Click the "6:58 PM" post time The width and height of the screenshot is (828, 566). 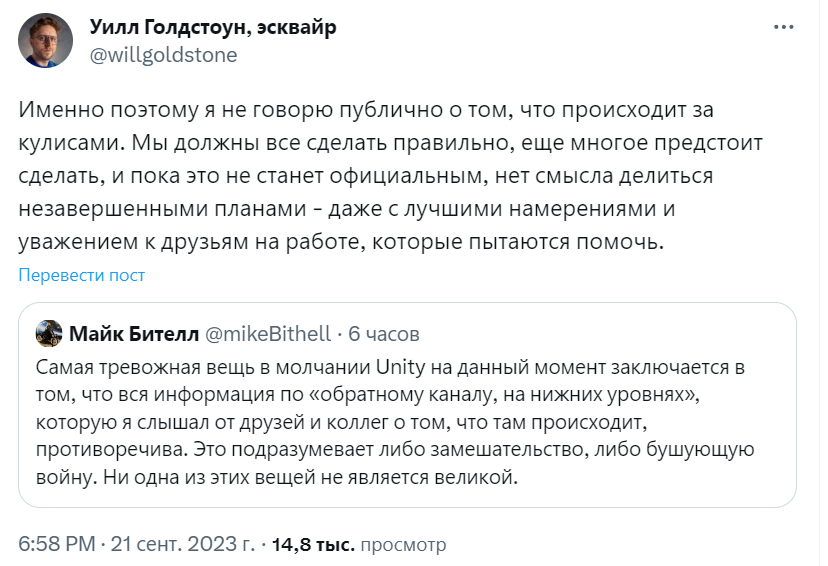point(57,544)
